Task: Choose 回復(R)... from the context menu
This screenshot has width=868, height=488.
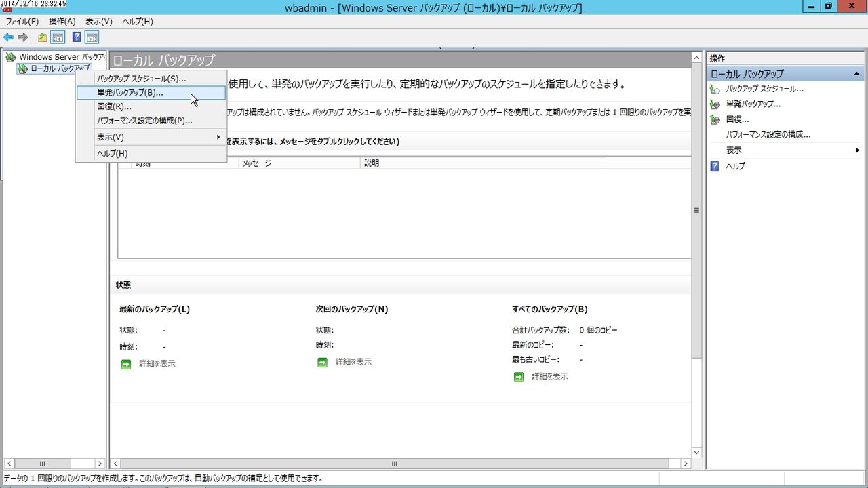Action: (151, 106)
